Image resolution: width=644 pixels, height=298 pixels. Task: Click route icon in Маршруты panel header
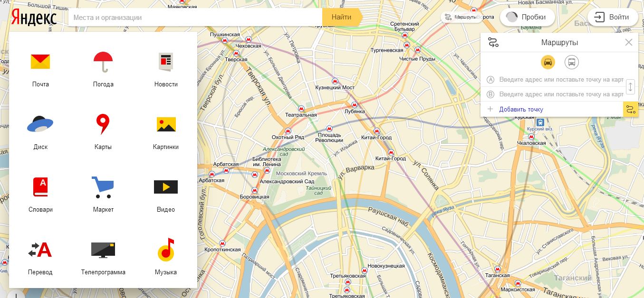point(493,43)
